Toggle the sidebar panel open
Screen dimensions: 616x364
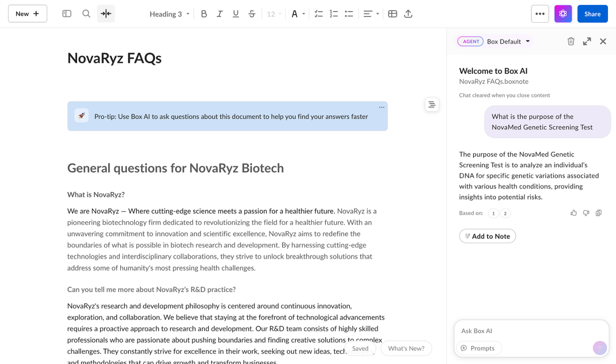(66, 14)
